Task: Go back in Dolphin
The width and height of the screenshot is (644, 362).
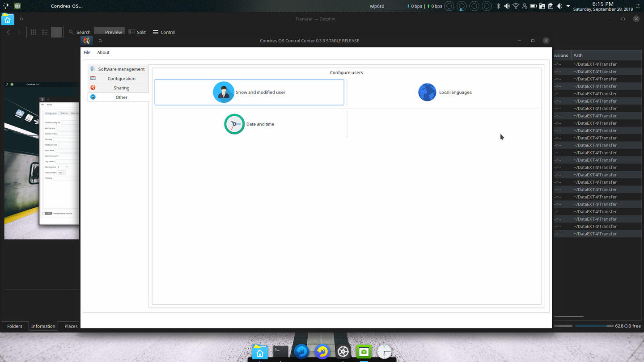Action: [x=8, y=32]
